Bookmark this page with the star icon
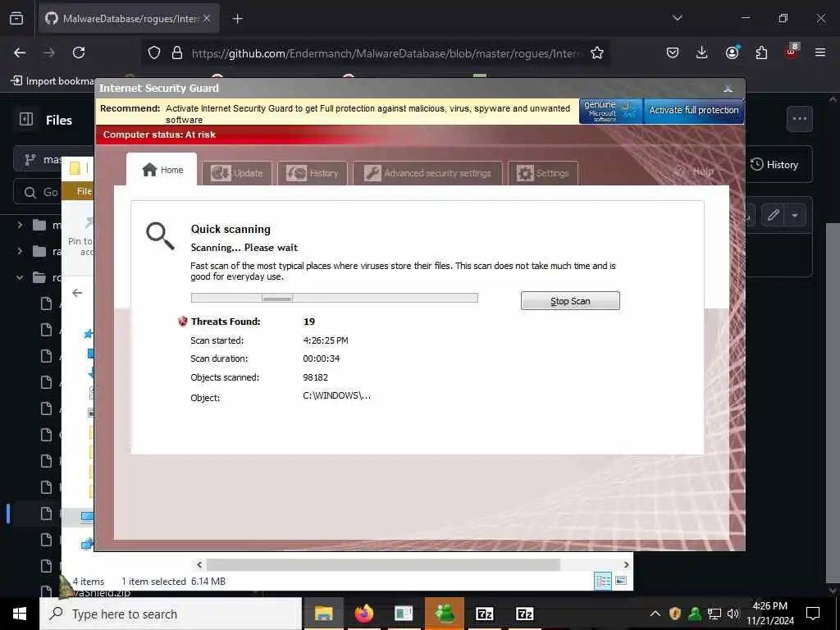Viewport: 840px width, 630px height. click(x=597, y=52)
